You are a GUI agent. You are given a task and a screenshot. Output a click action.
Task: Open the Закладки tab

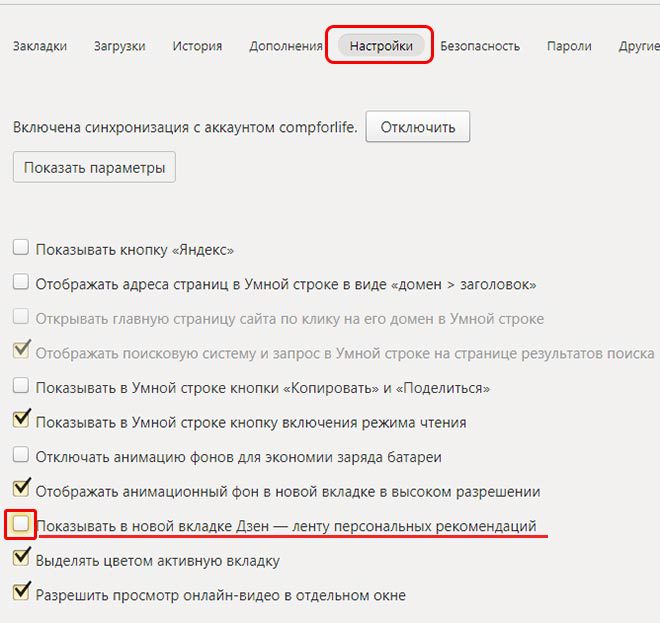tap(40, 46)
